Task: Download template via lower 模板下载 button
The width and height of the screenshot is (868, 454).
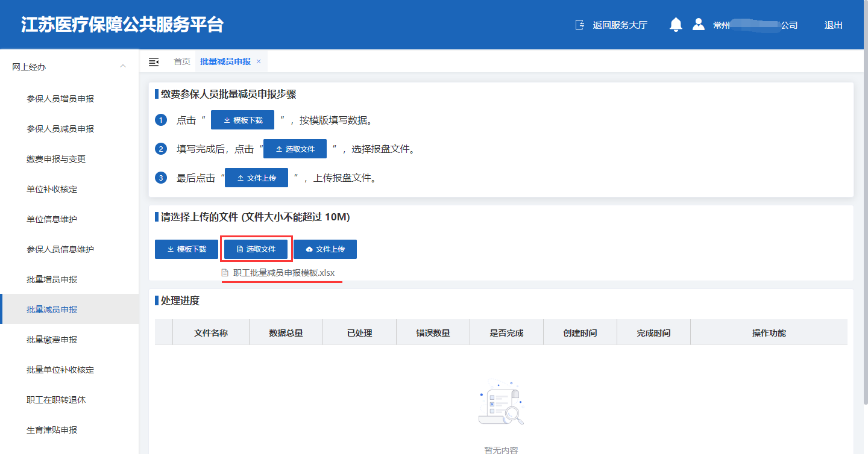Action: pyautogui.click(x=186, y=249)
